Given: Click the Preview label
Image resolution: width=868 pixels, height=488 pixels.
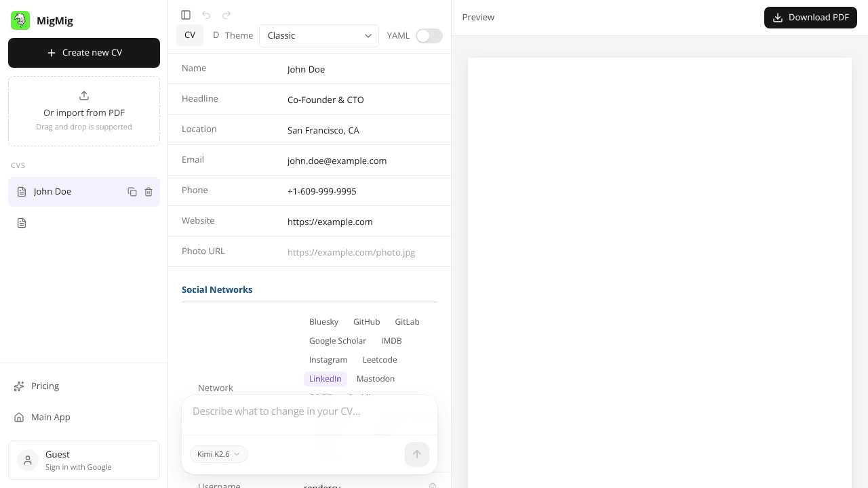Looking at the screenshot, I should [478, 18].
